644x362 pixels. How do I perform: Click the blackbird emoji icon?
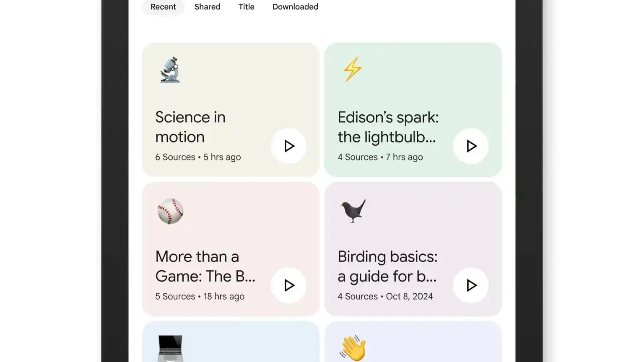(352, 211)
